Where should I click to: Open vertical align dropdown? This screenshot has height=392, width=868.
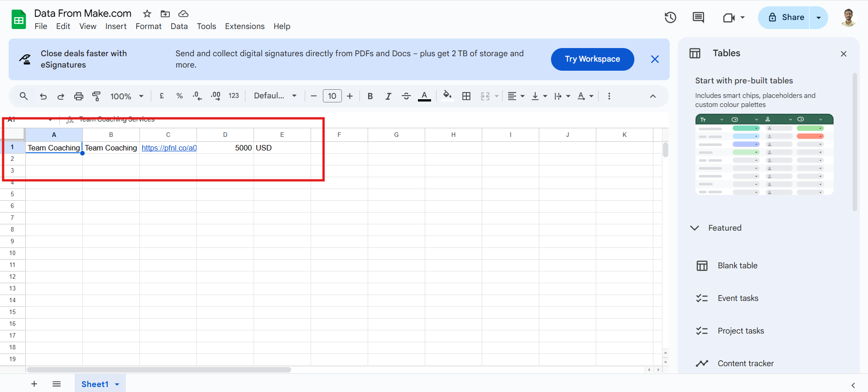click(539, 96)
